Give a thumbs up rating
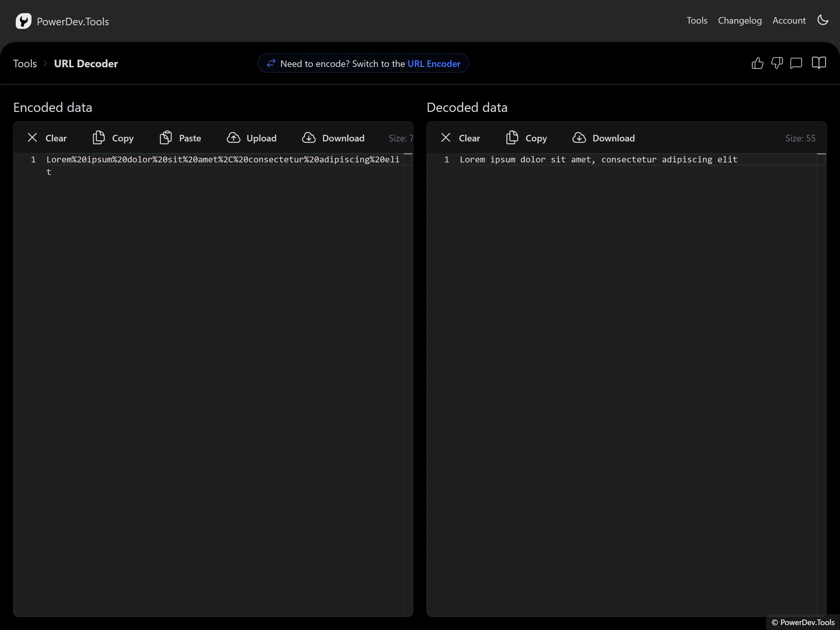The image size is (840, 630). pyautogui.click(x=757, y=63)
